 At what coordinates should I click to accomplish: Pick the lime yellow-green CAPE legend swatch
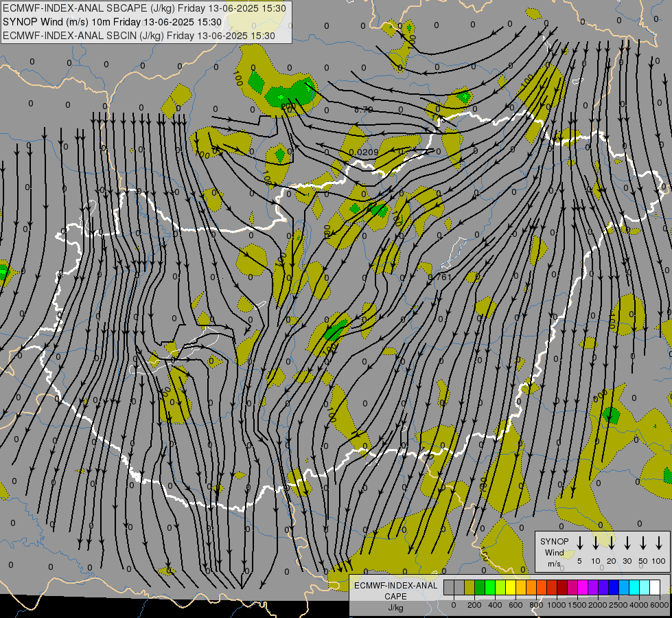pyautogui.click(x=500, y=587)
